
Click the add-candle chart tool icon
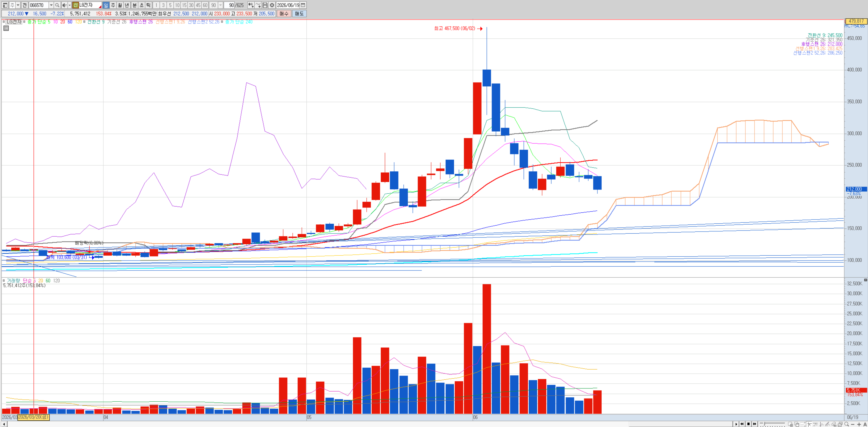click(251, 5)
